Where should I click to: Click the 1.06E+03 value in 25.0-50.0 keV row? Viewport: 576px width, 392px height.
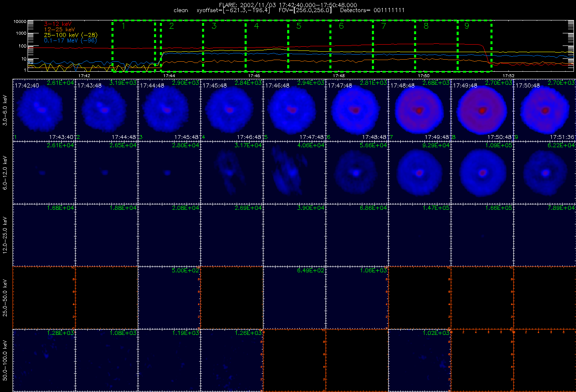(x=374, y=271)
